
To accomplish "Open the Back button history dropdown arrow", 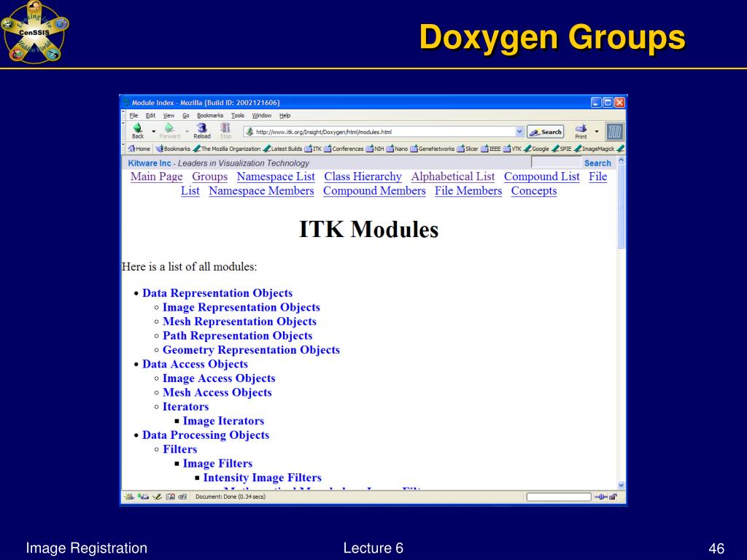I will click(153, 131).
